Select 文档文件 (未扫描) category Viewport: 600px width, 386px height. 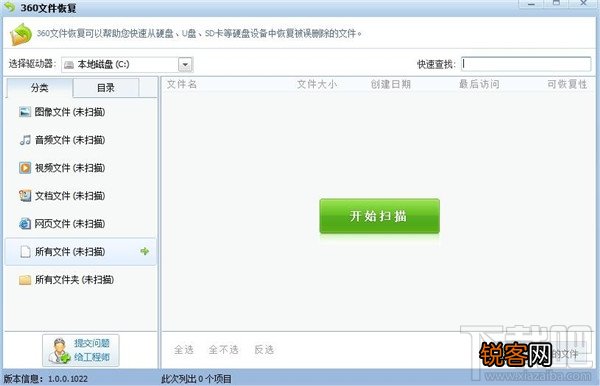pos(80,195)
